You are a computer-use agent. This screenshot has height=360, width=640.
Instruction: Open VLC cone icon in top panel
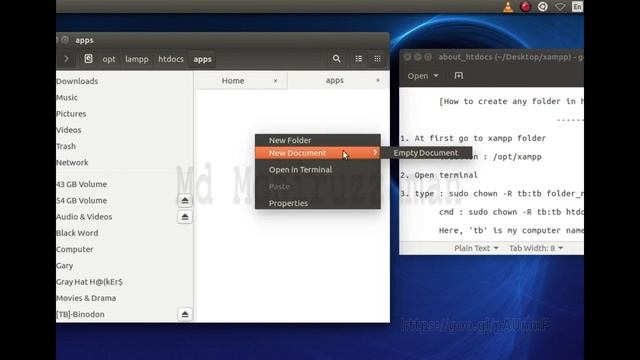pos(508,7)
